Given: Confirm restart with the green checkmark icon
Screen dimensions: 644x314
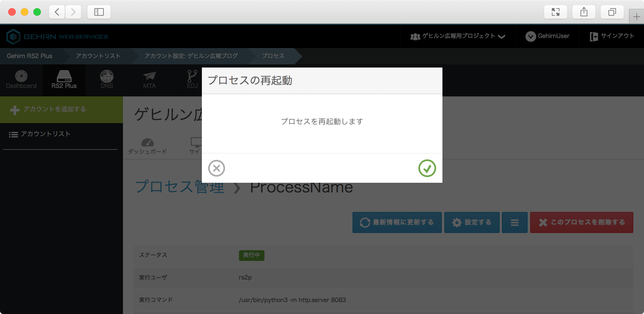Looking at the screenshot, I should (427, 168).
